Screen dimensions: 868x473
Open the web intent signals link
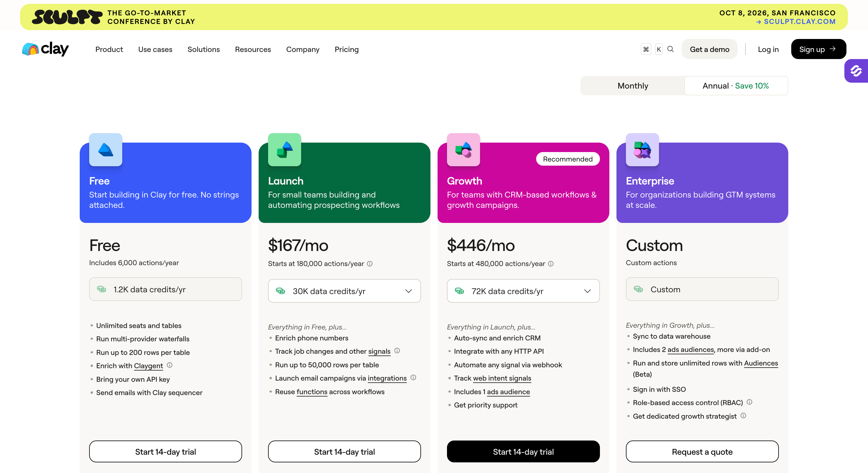[502, 378]
